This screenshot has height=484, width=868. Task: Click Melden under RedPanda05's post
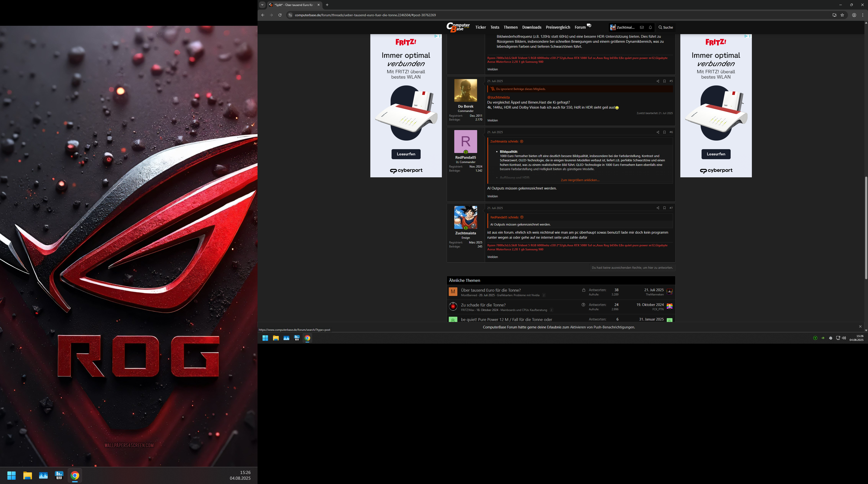point(492,196)
